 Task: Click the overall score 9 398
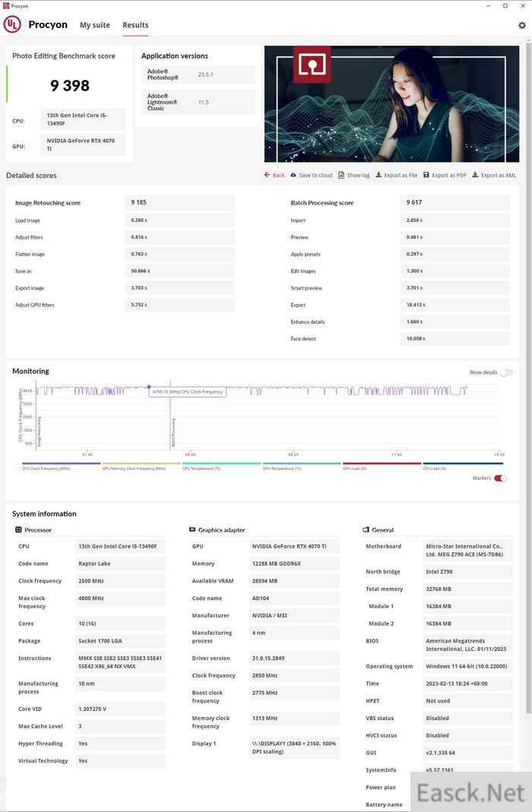point(70,85)
